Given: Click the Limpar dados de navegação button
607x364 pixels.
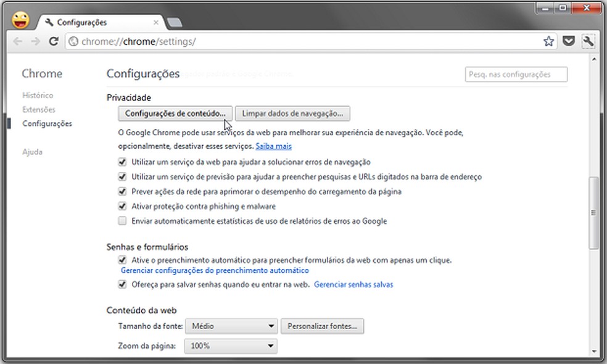Looking at the screenshot, I should [x=293, y=114].
